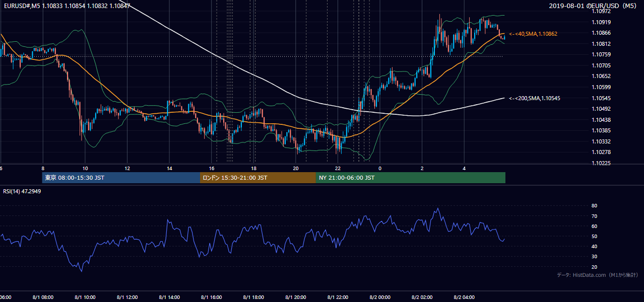
Task: Click the 1.10599 price axis label
Action: pos(601,87)
